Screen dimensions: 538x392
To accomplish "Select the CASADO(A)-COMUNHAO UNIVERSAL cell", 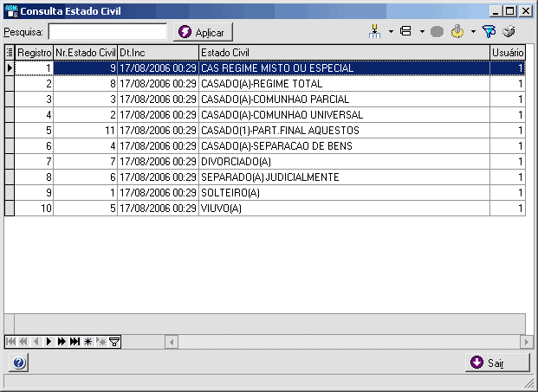I will [345, 115].
